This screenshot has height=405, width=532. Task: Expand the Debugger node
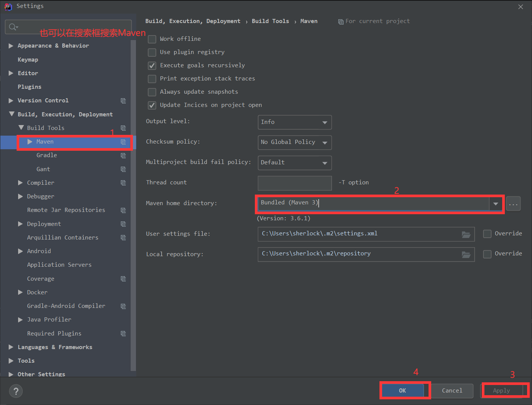pyautogui.click(x=20, y=196)
